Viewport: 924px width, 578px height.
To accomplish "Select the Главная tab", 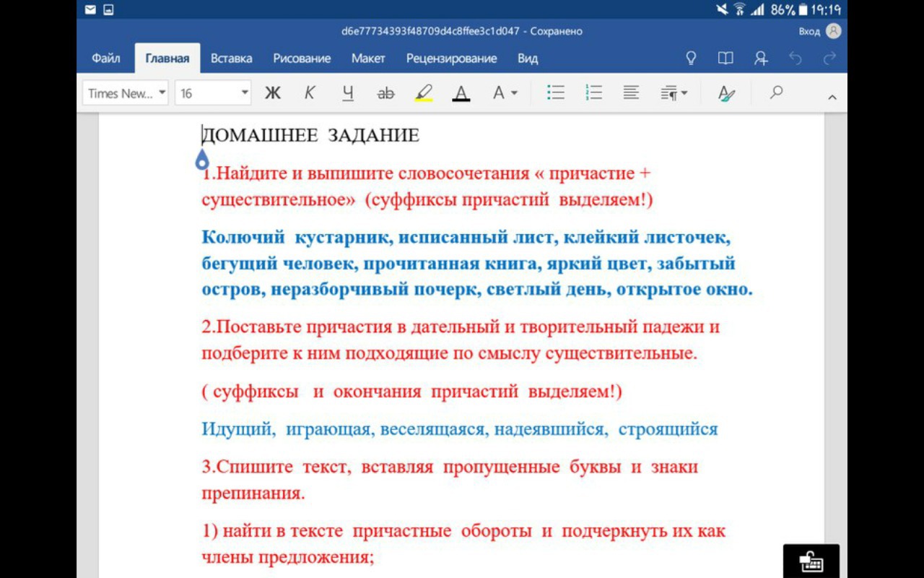I will click(x=167, y=59).
